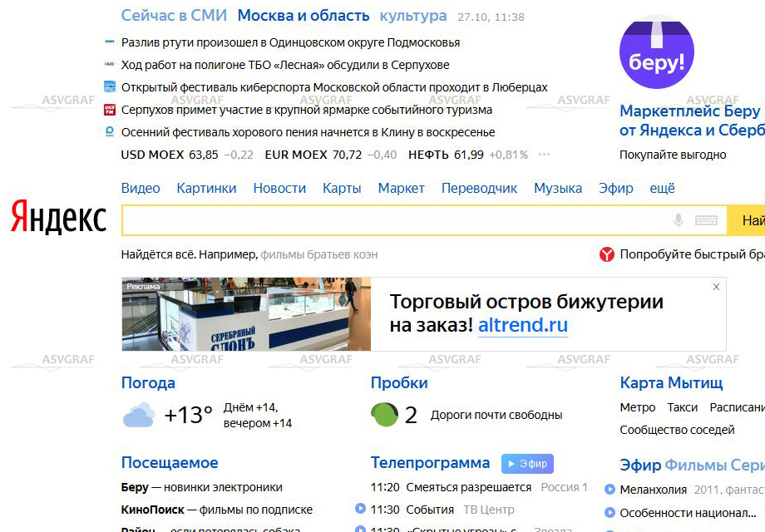
Task: Click the source icon beside Открытый фестиваль киберспорта headline
Action: point(110,86)
